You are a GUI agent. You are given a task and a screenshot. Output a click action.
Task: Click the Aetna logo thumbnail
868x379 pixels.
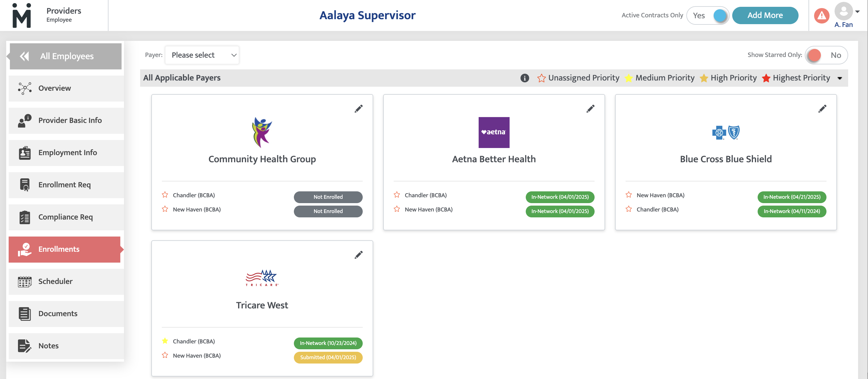pos(494,133)
